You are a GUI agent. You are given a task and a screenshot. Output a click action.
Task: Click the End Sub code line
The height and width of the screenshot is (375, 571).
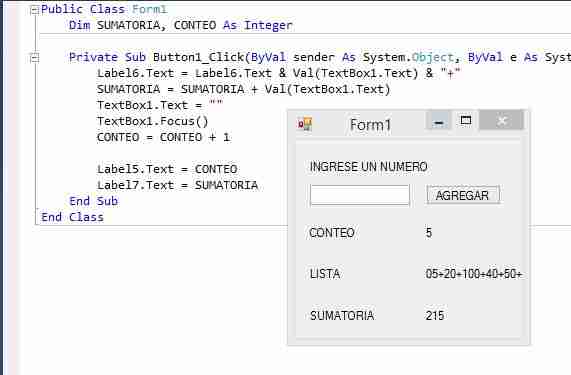coord(93,201)
